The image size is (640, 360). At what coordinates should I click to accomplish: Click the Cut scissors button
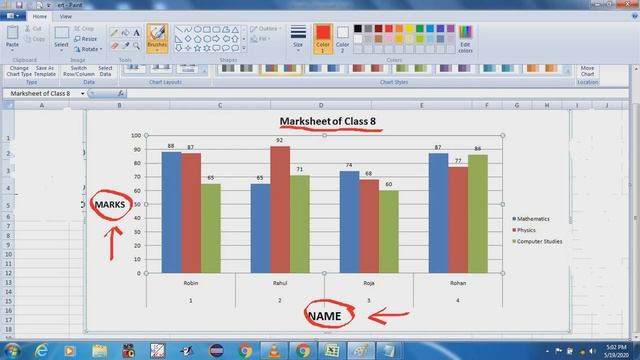coord(33,29)
